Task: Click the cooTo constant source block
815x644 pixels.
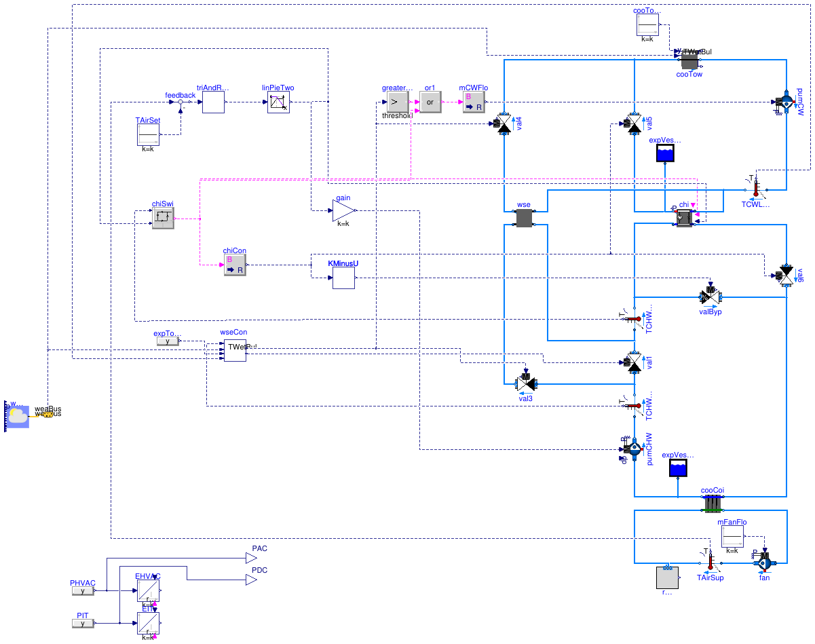Action: point(647,25)
